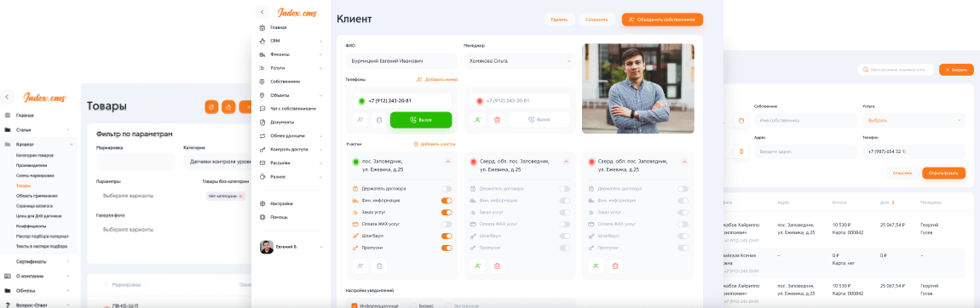This screenshot has height=308, width=980.
Task: Click Главная icon in the Товары window
Action: pyautogui.click(x=8, y=116)
